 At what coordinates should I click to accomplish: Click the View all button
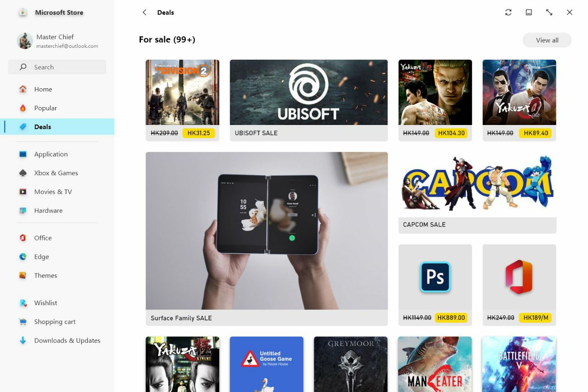point(547,40)
